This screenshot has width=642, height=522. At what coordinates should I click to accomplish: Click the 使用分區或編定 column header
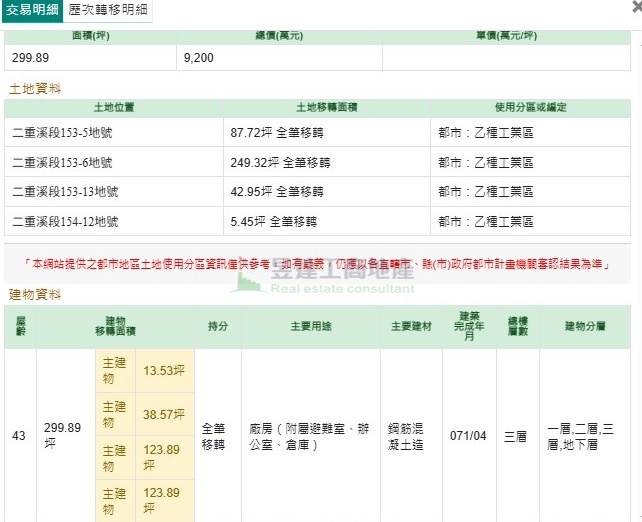tap(530, 107)
